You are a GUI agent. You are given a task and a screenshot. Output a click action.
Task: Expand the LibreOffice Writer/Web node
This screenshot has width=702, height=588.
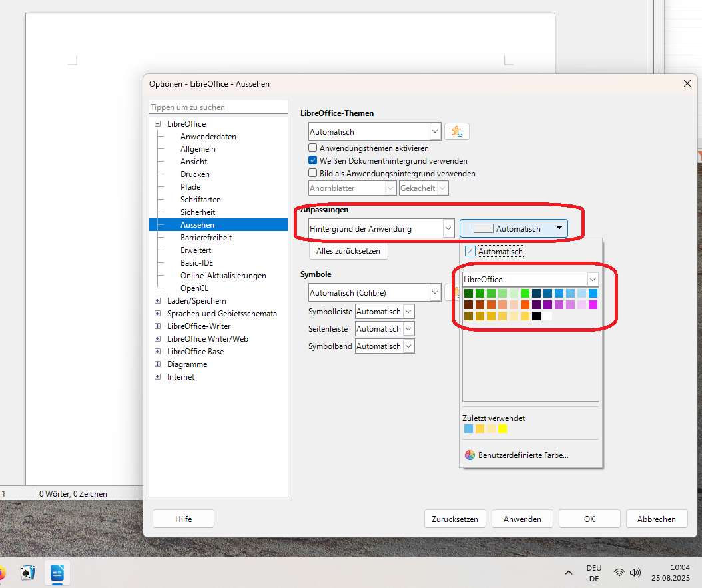[158, 339]
